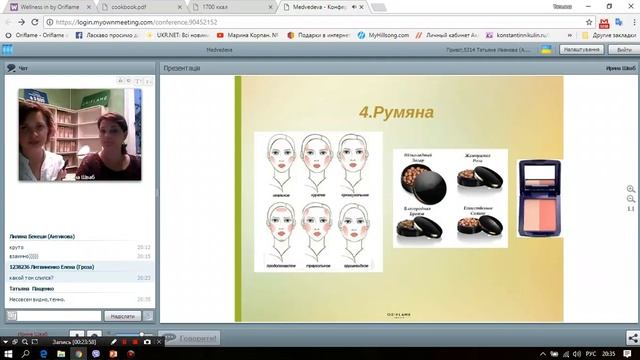Viewport: 640px width, 360px height.
Task: Switch to the cookbook.pdf tab
Action: click(141, 7)
